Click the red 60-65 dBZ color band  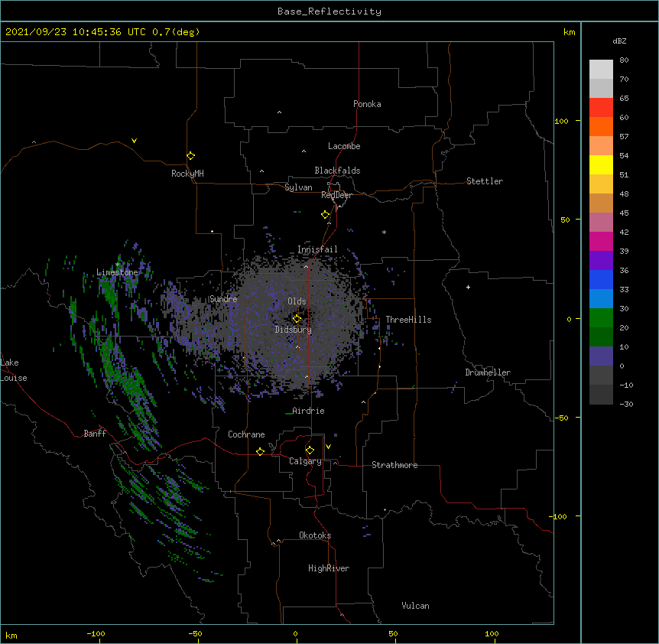tap(601, 108)
